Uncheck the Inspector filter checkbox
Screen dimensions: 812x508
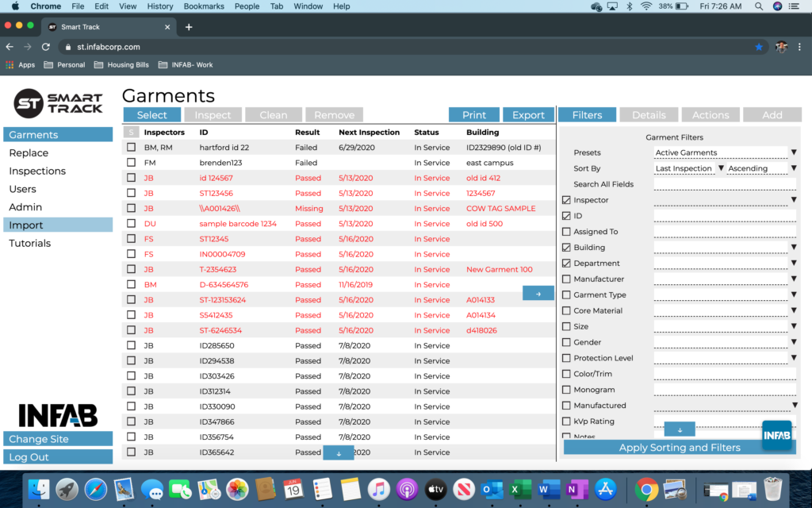566,200
